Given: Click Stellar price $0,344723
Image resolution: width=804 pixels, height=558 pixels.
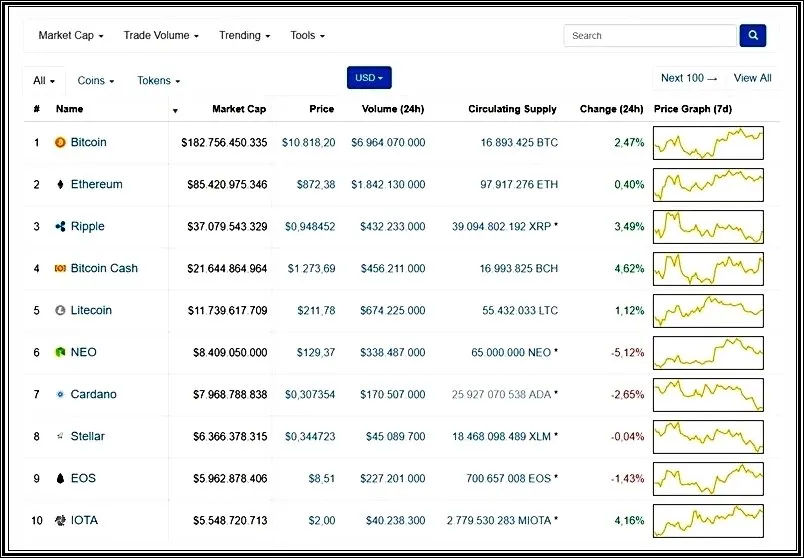Looking at the screenshot, I should (310, 437).
